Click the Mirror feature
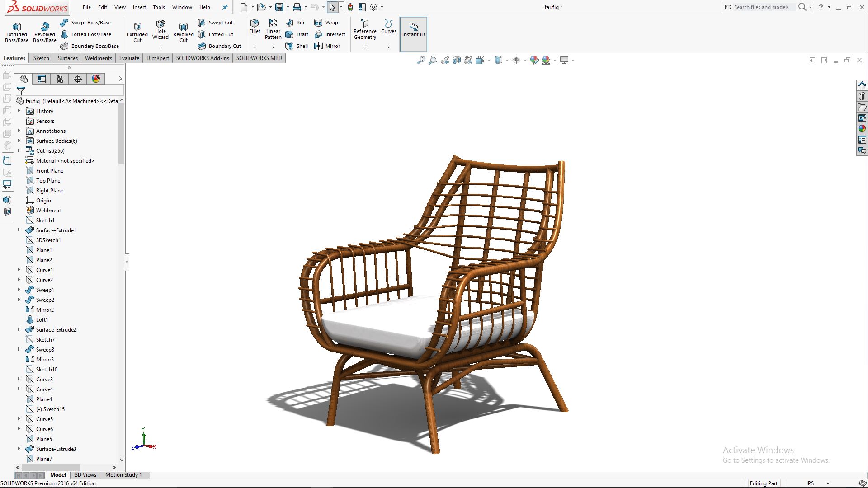The width and height of the screenshot is (868, 488). (327, 46)
